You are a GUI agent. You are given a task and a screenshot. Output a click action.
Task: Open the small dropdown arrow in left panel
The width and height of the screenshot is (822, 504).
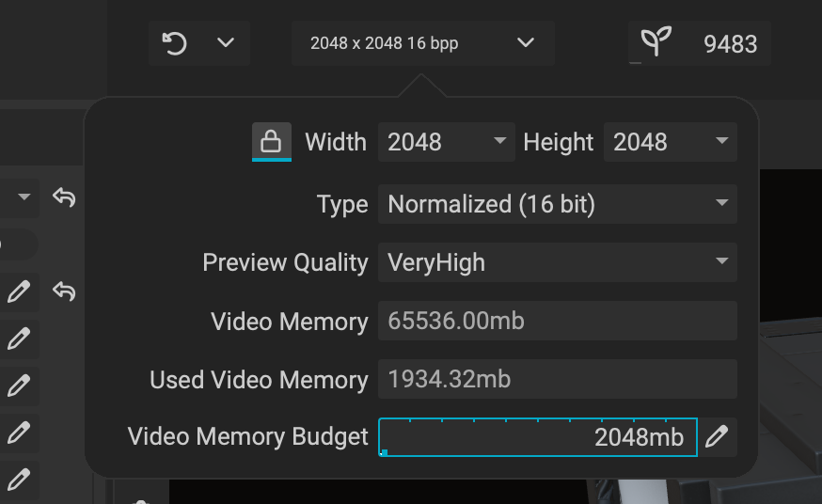click(x=24, y=197)
